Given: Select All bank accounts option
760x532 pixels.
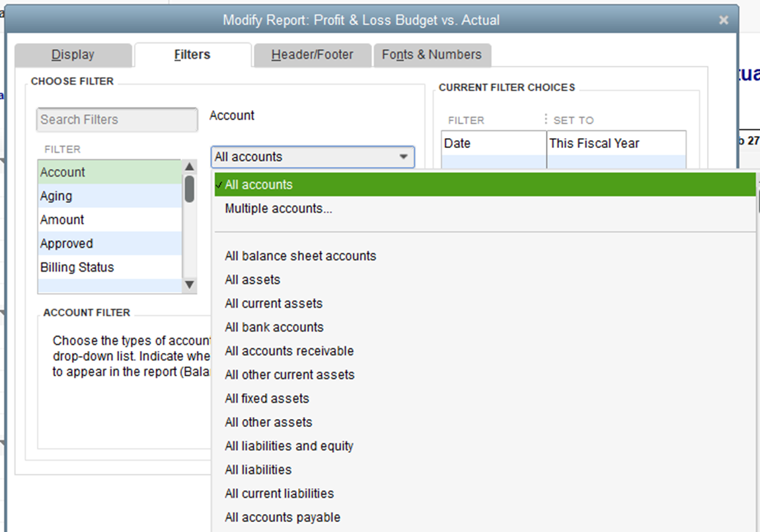Looking at the screenshot, I should (274, 328).
